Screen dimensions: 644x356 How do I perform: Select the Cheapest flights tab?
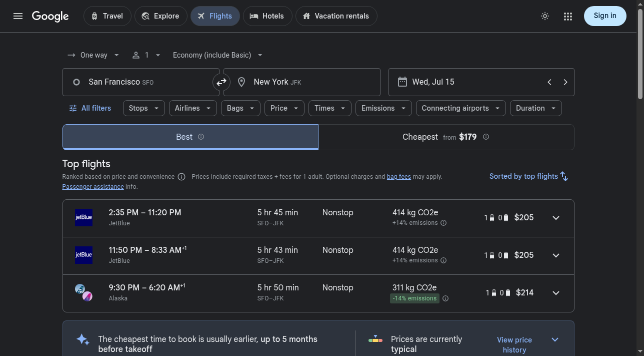coord(446,137)
